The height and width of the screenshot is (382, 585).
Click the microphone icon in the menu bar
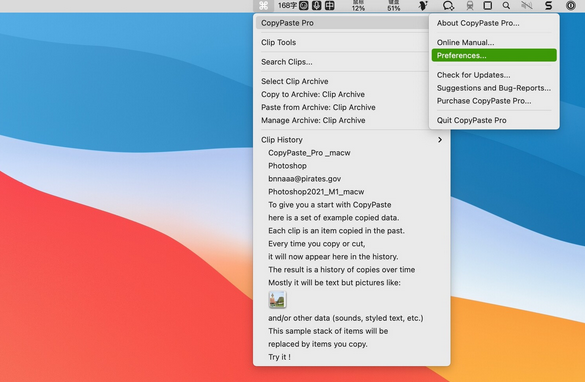click(316, 6)
